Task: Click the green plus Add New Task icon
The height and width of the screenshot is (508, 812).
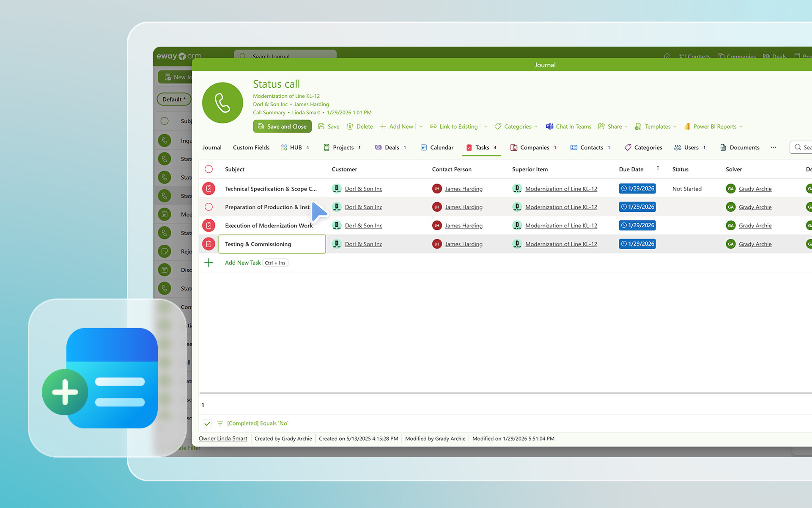Action: pyautogui.click(x=208, y=263)
